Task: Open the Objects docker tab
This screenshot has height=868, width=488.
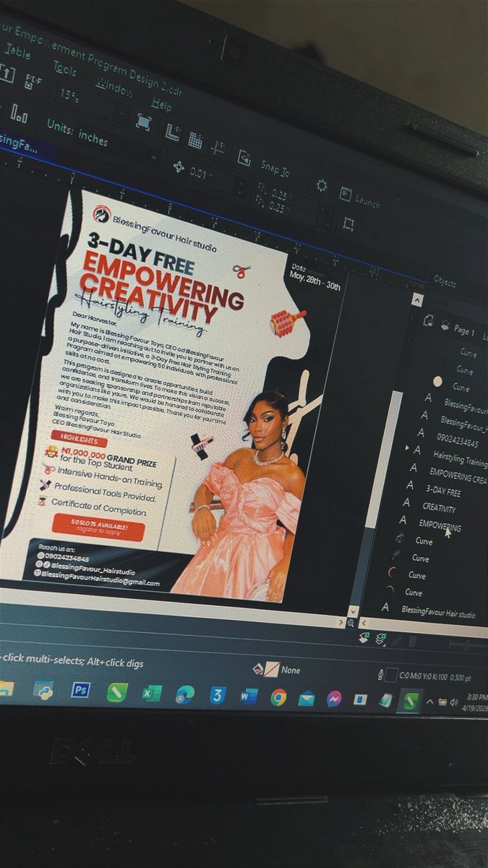Action: coord(445,280)
